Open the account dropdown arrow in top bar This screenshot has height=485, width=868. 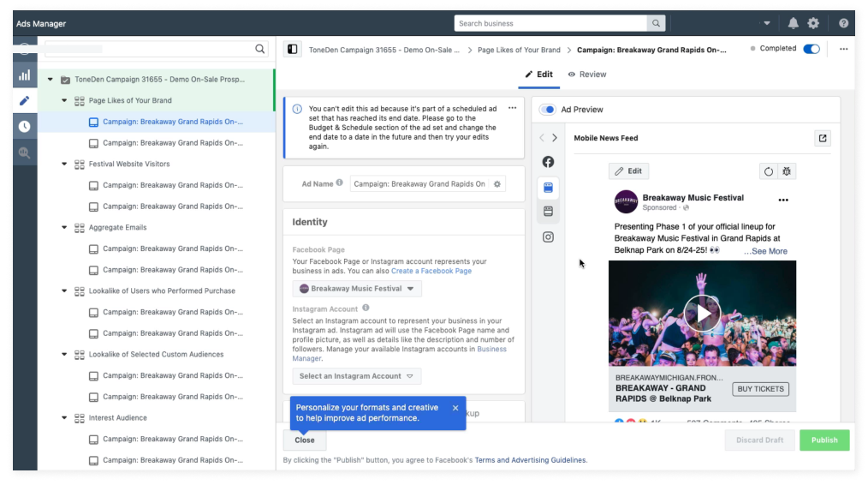click(x=767, y=23)
